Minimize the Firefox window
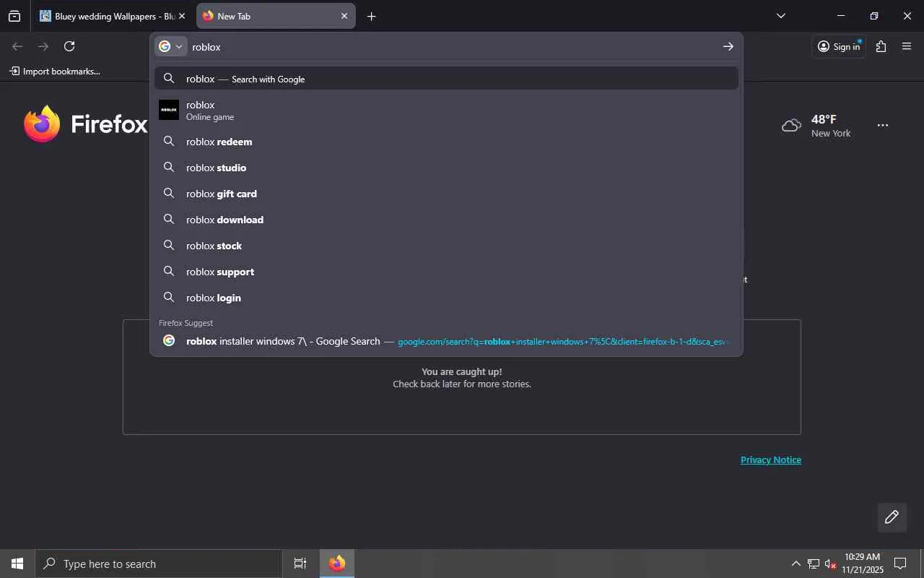 tap(841, 16)
